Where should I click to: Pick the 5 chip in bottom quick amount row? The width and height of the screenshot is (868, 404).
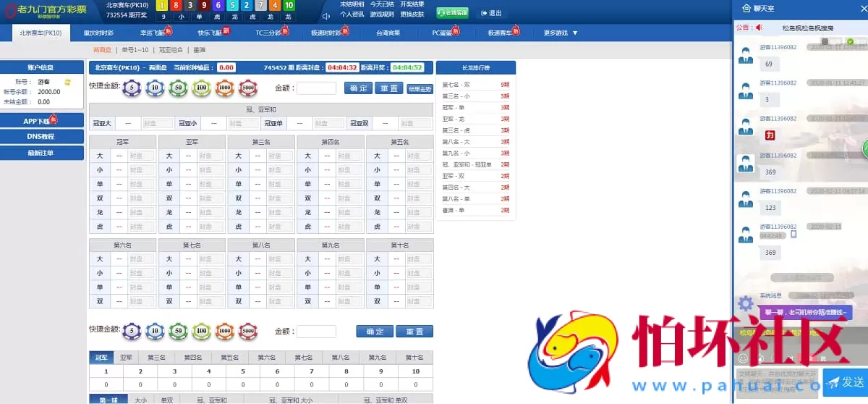[x=132, y=331]
